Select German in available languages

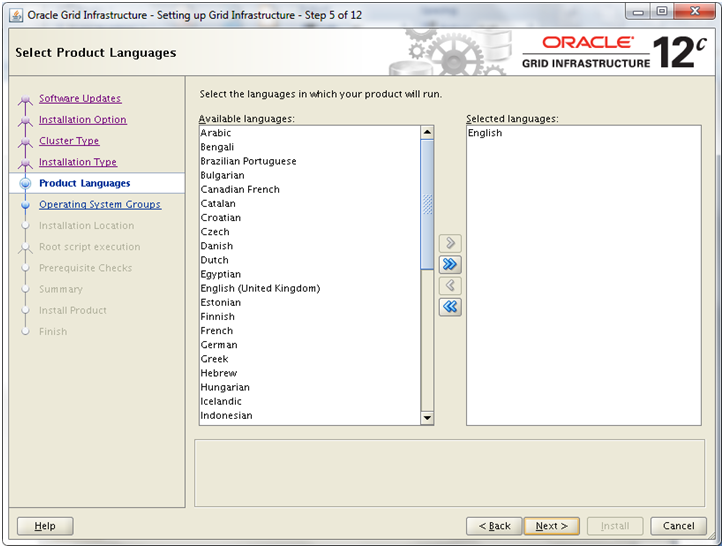pyautogui.click(x=310, y=345)
